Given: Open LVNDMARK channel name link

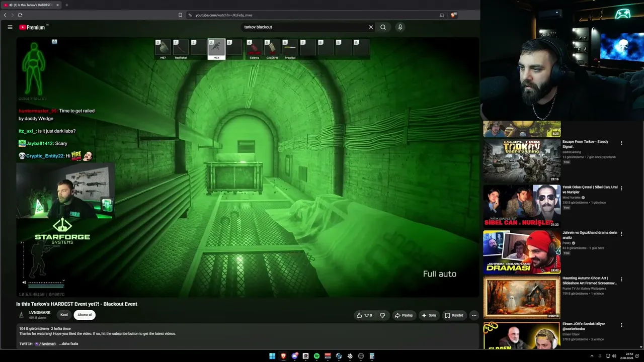Looking at the screenshot, I should pos(40,313).
